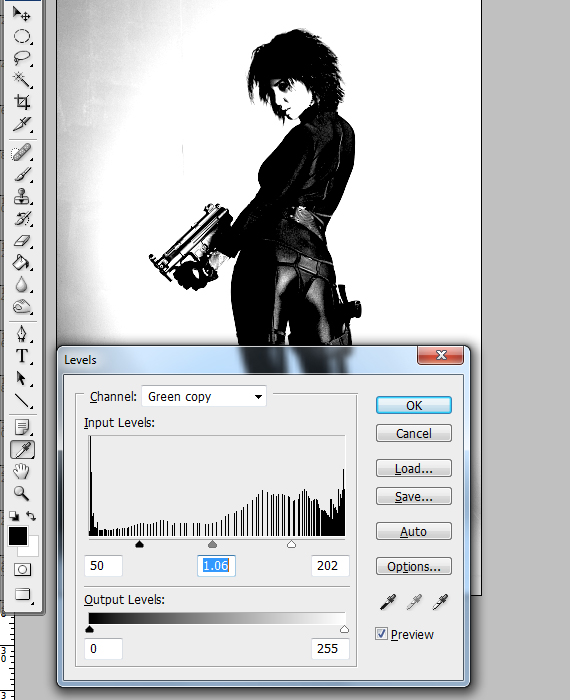Click the Auto button in Levels
570x700 pixels.
tap(413, 531)
